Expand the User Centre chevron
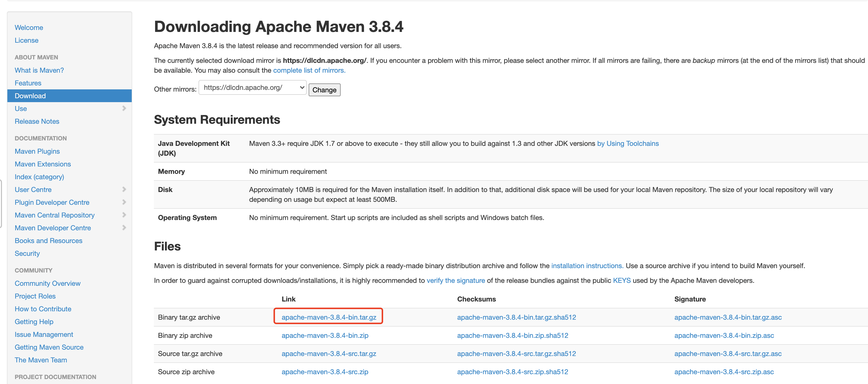Image resolution: width=868 pixels, height=384 pixels. click(x=124, y=190)
